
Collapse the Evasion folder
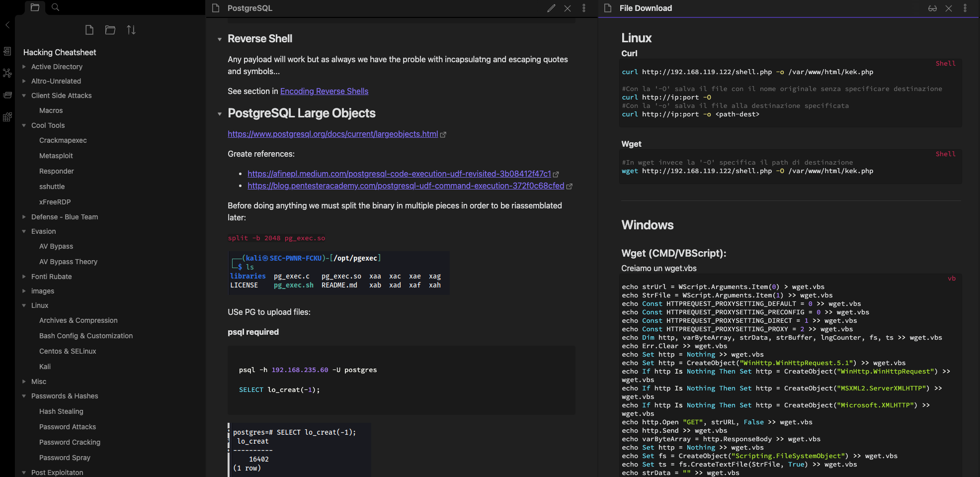pyautogui.click(x=24, y=231)
